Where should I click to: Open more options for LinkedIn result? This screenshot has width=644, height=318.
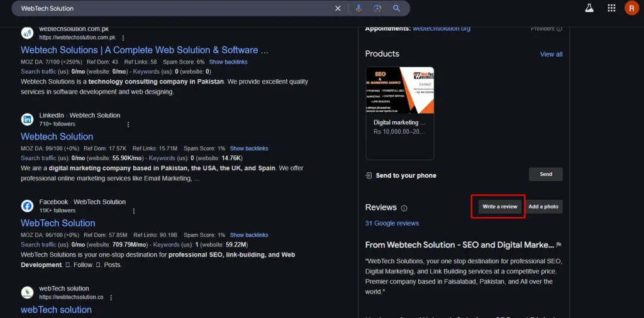tap(128, 124)
